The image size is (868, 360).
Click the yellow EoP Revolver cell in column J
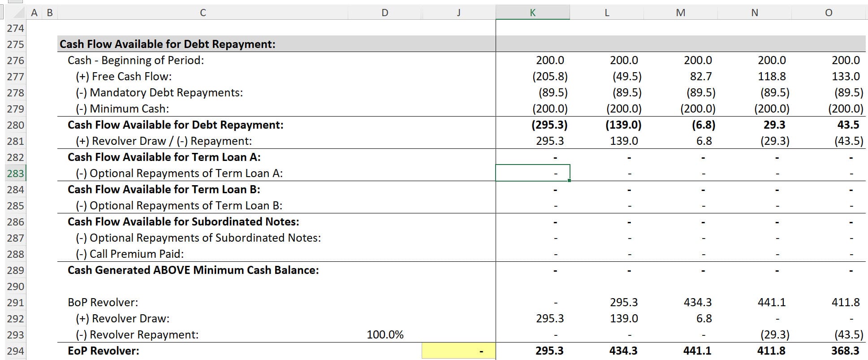pos(459,351)
